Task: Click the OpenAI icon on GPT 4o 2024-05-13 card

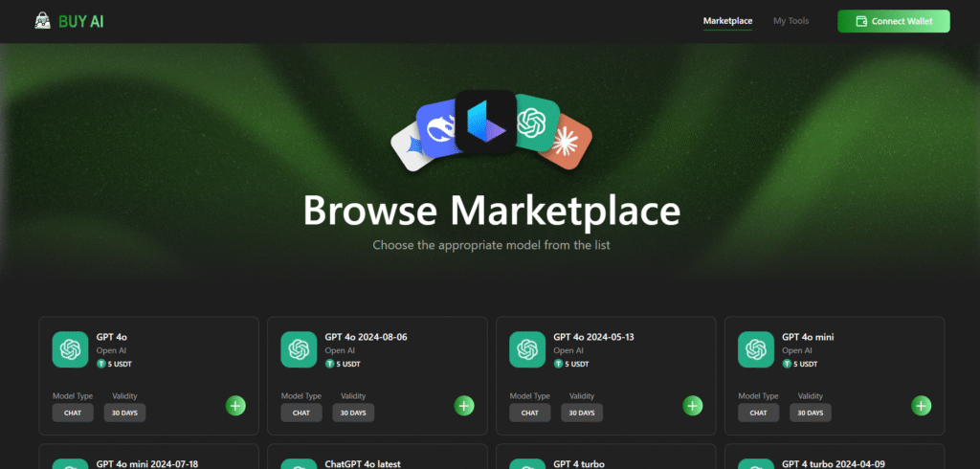Action: pyautogui.click(x=527, y=349)
